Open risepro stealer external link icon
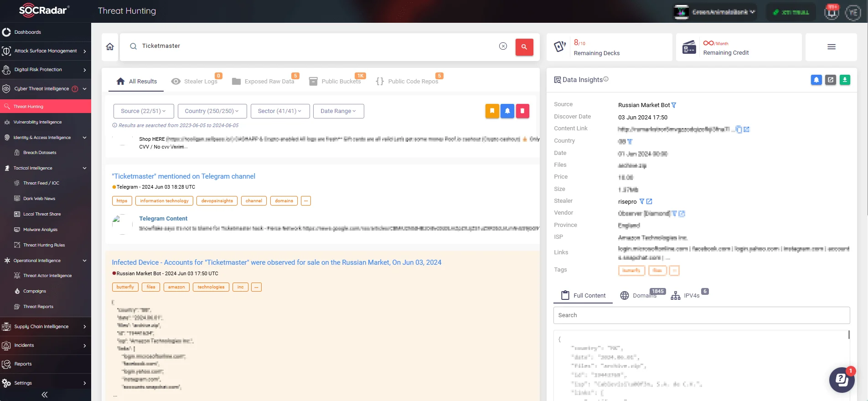Screen dimensions: 868x401 tap(649, 201)
